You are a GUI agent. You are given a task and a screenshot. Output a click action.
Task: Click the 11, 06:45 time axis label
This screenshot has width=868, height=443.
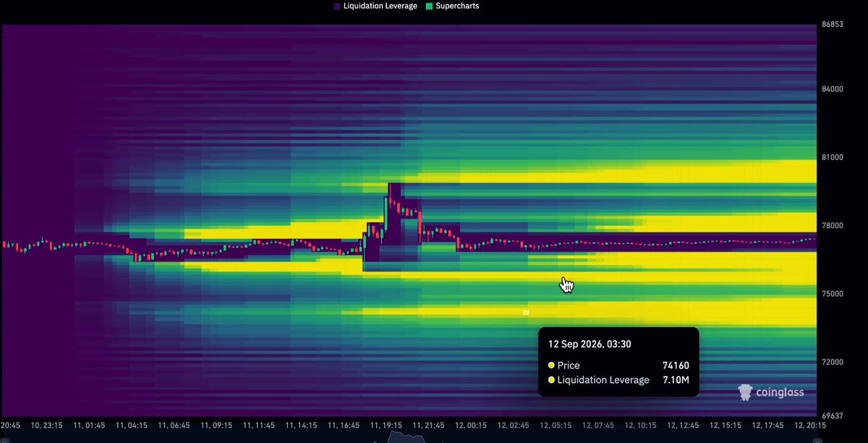point(174,426)
